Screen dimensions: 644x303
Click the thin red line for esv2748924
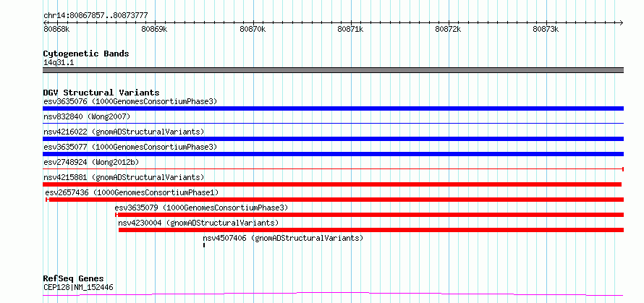pos(333,168)
